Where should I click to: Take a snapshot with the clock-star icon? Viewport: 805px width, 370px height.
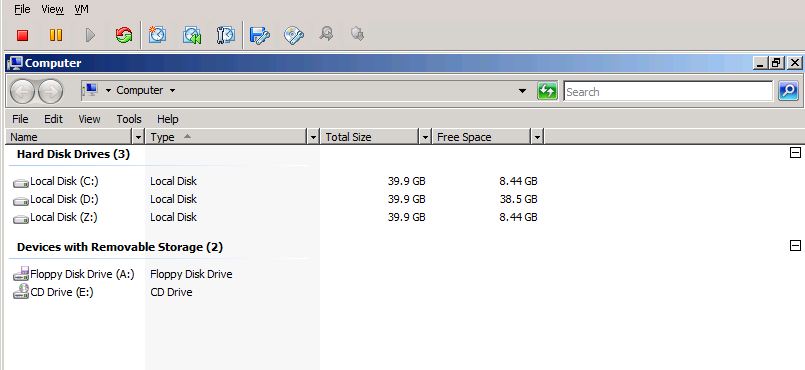pyautogui.click(x=157, y=35)
